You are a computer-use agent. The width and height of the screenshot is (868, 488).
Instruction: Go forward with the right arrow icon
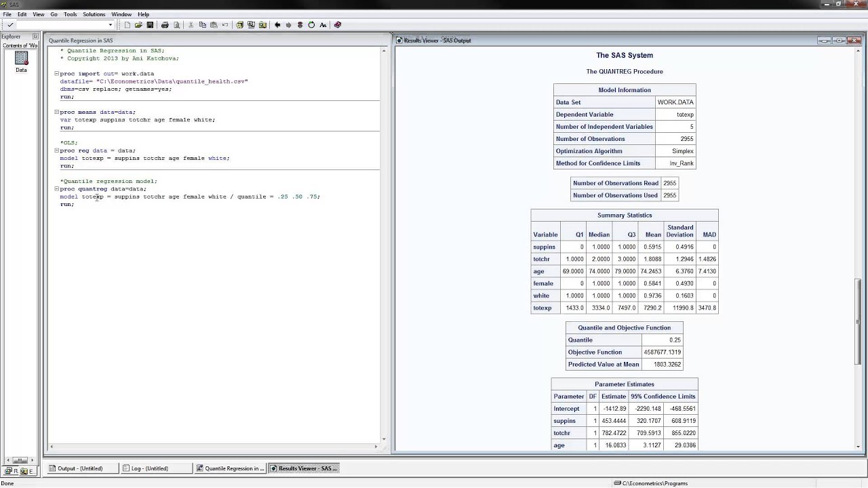(x=288, y=25)
